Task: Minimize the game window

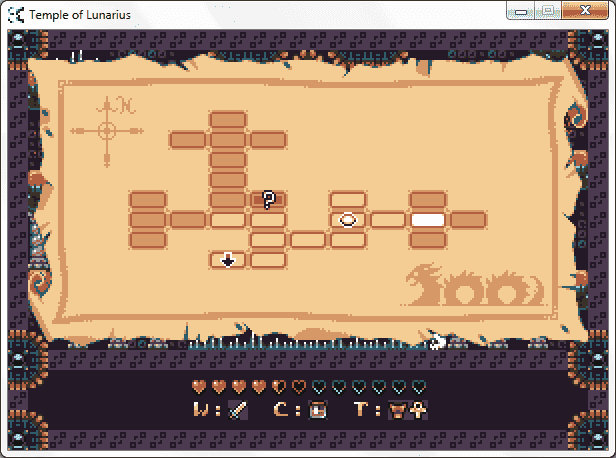Action: [x=521, y=13]
